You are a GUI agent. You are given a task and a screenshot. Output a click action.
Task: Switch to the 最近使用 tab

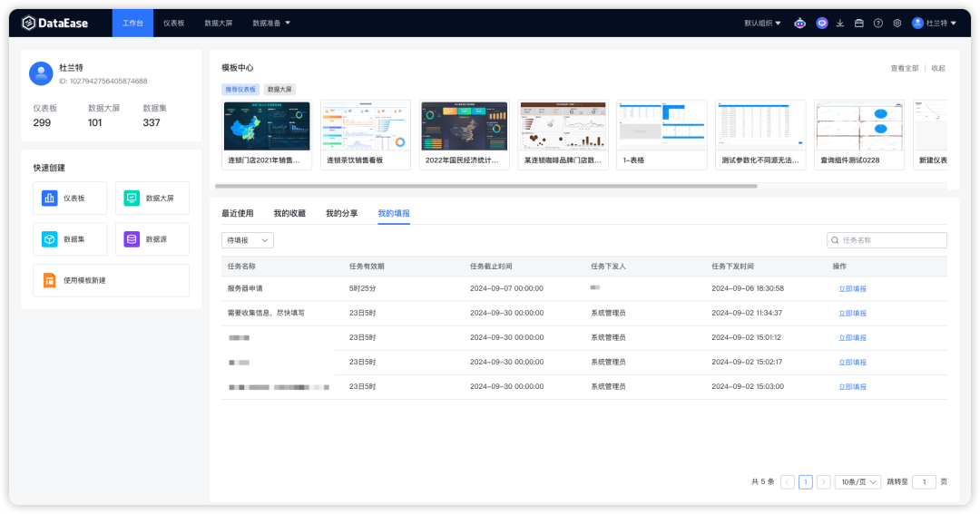238,213
